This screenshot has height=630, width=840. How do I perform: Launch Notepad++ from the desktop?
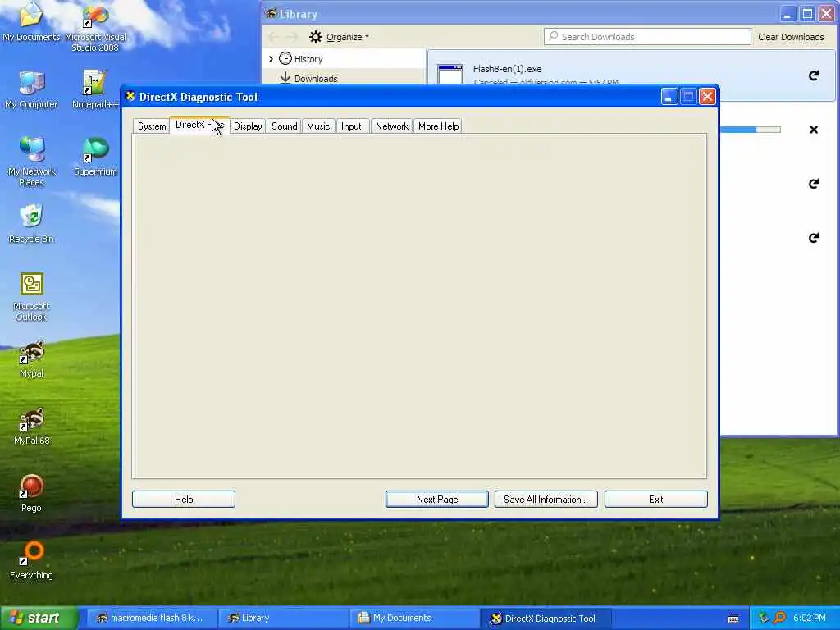(95, 89)
